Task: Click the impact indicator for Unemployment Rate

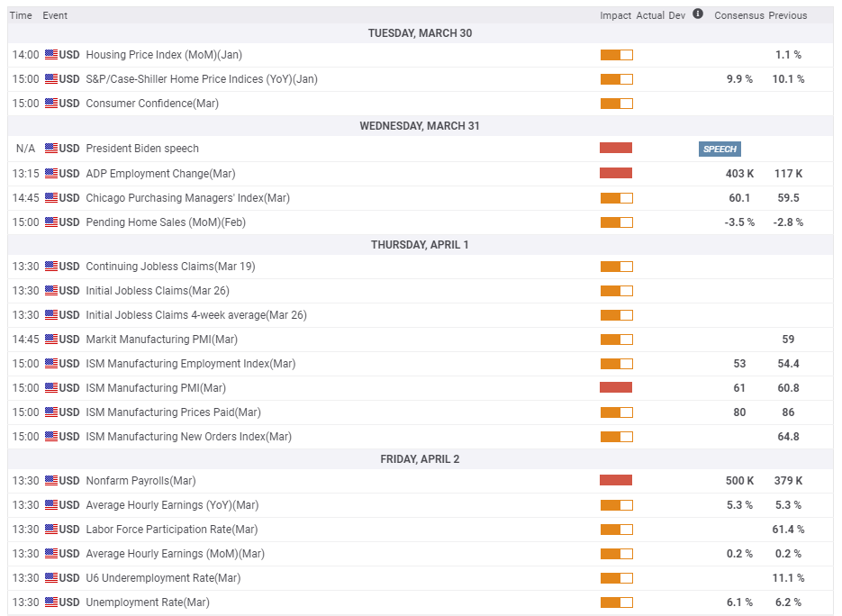Action: tap(616, 602)
